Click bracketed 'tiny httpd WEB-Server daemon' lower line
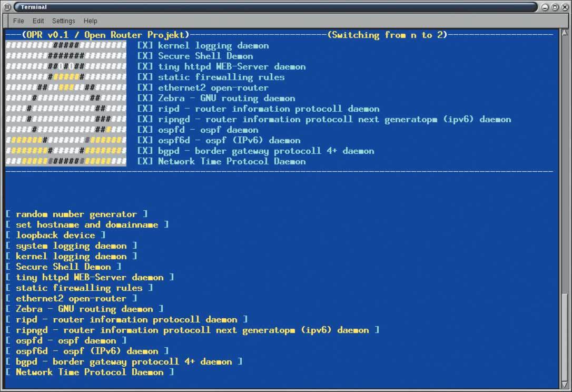Image resolution: width=572 pixels, height=392 pixels. click(x=90, y=277)
